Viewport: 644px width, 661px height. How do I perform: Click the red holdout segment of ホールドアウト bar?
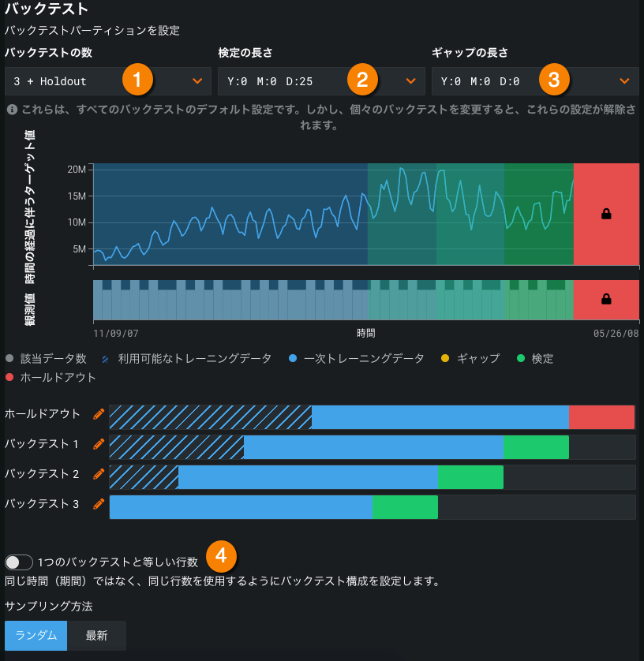(601, 417)
